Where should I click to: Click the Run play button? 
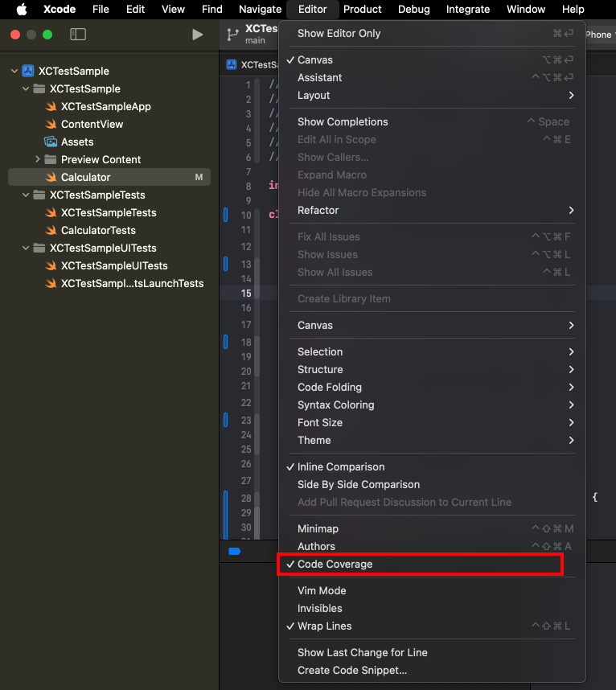pyautogui.click(x=198, y=35)
